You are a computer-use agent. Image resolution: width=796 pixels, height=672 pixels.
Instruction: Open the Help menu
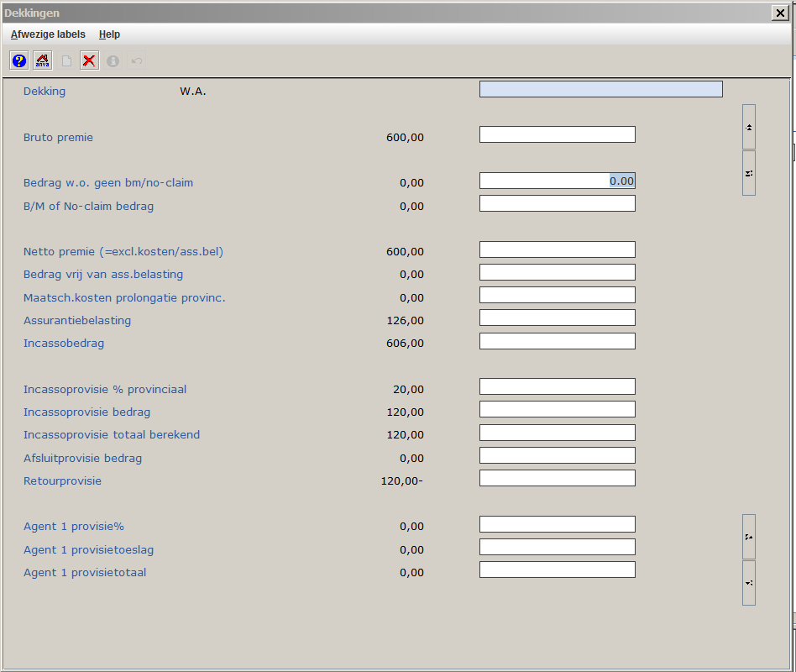pos(109,34)
